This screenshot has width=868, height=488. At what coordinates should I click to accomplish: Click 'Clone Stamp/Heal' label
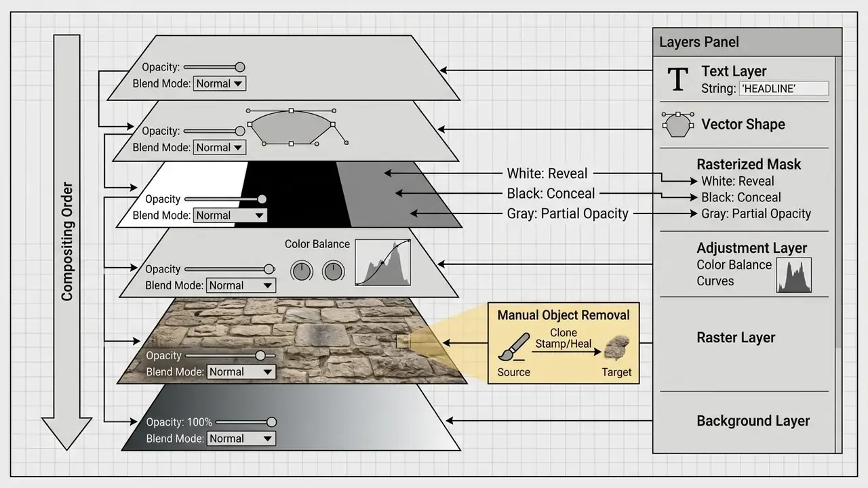pyautogui.click(x=564, y=338)
